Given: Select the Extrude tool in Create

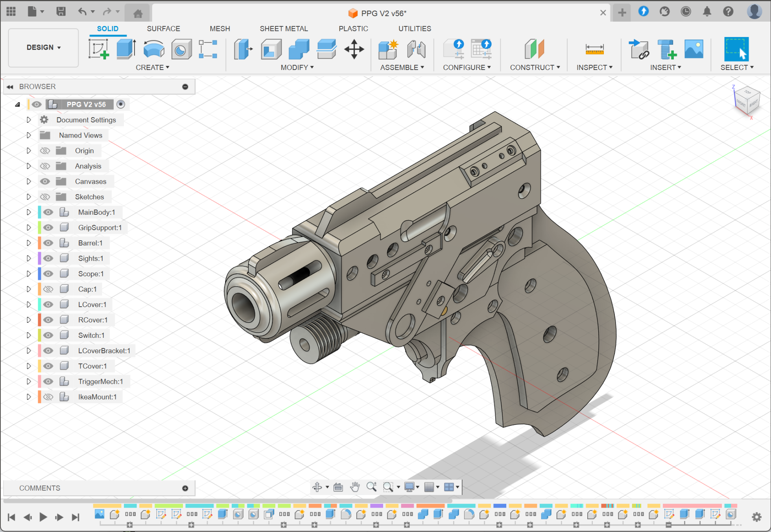Looking at the screenshot, I should pyautogui.click(x=126, y=49).
